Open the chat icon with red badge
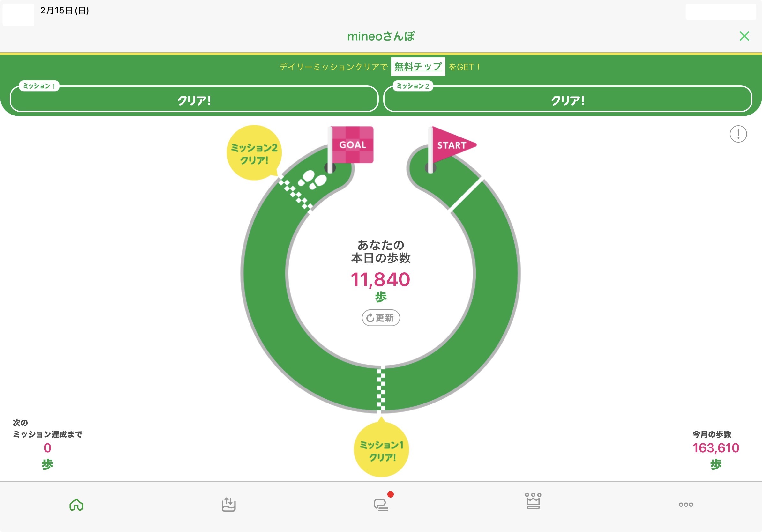Screen dimensions: 762x532 pyautogui.click(x=381, y=505)
